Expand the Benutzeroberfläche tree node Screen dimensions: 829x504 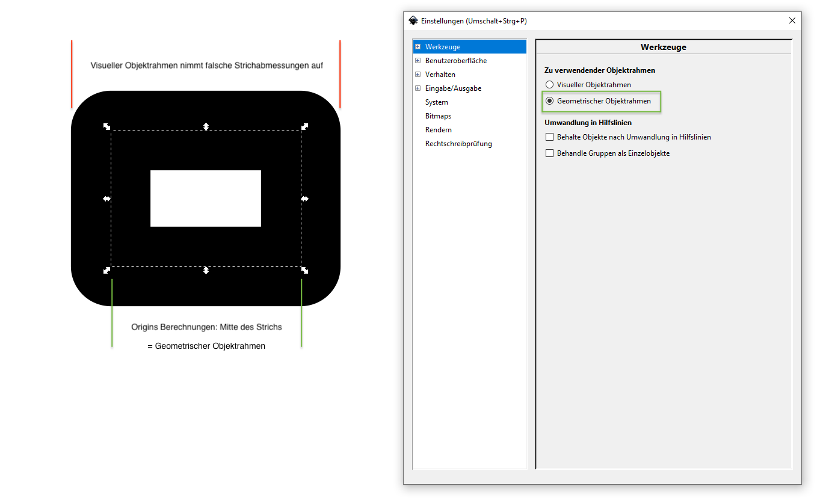418,60
